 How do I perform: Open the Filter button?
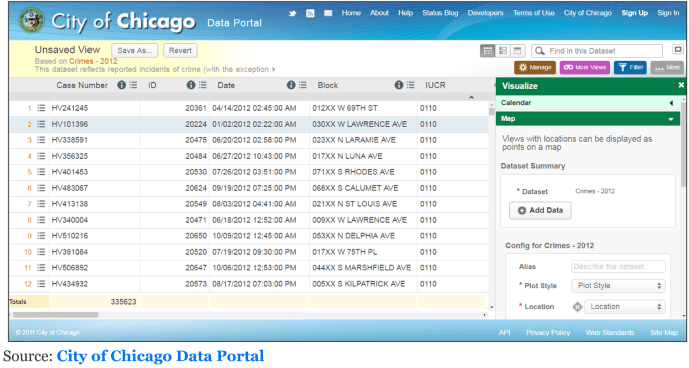coord(630,67)
